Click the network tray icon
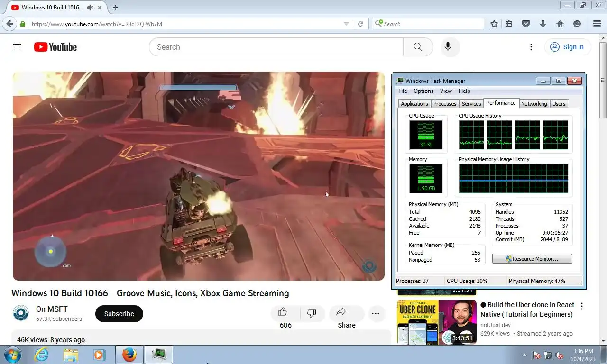Screen dimensions: 607x364 pos(548,355)
